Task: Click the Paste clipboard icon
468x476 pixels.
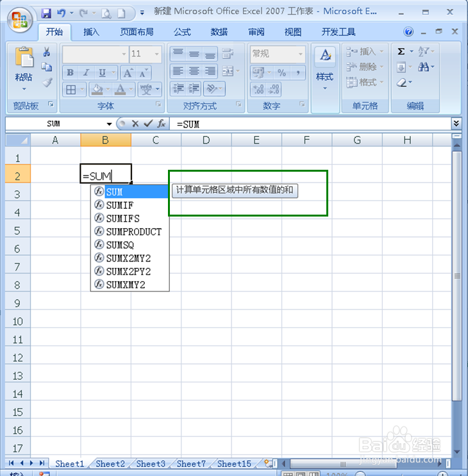Action: [x=24, y=57]
